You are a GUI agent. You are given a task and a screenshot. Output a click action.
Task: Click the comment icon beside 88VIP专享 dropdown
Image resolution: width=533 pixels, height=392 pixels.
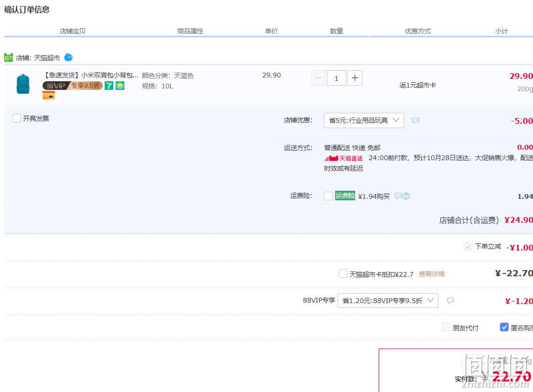(450, 301)
